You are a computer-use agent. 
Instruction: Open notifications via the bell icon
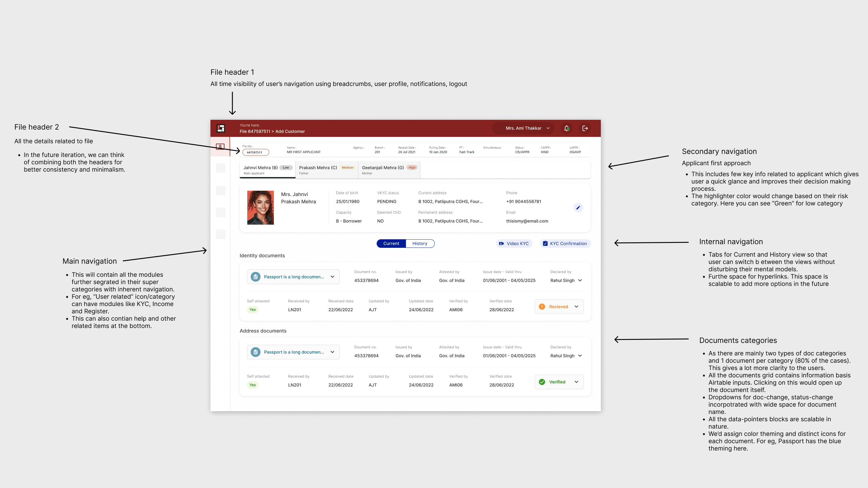tap(566, 128)
